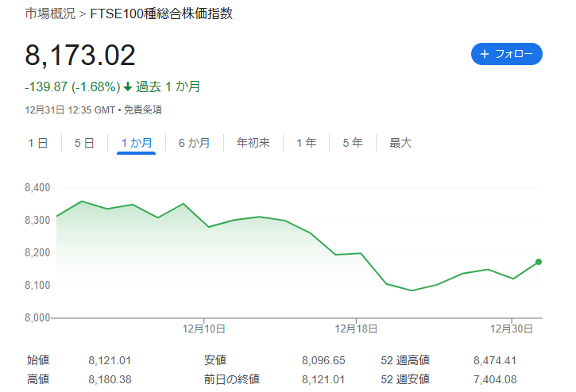The height and width of the screenshot is (392, 576).
Task: Click the 8,100 y-axis label
Action: [37, 285]
